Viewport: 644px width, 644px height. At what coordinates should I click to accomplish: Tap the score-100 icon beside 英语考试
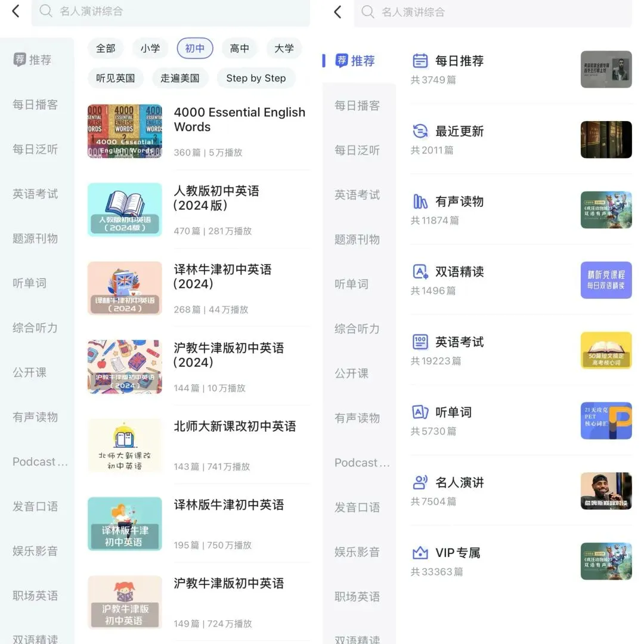tap(420, 342)
